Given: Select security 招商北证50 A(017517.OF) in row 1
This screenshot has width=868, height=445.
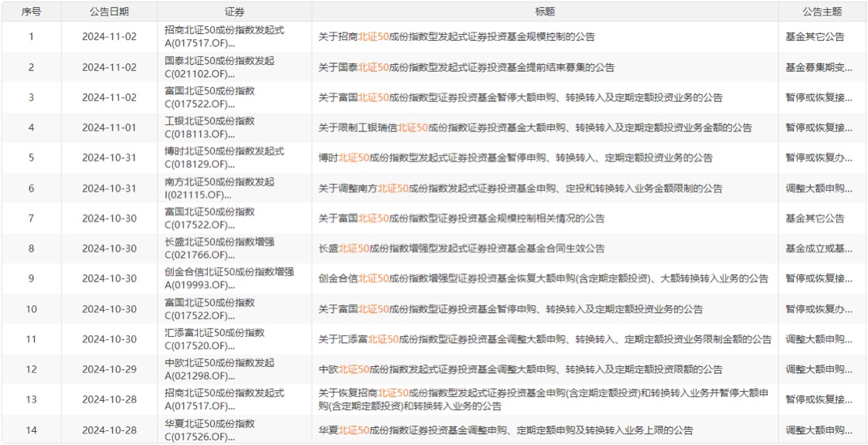Looking at the screenshot, I should [x=224, y=37].
